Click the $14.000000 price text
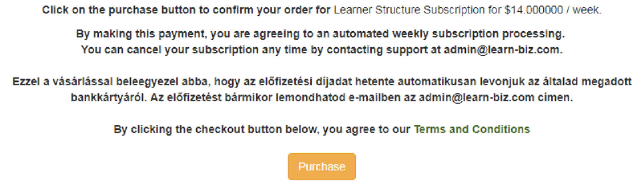This screenshot has height=185, width=644. 534,10
